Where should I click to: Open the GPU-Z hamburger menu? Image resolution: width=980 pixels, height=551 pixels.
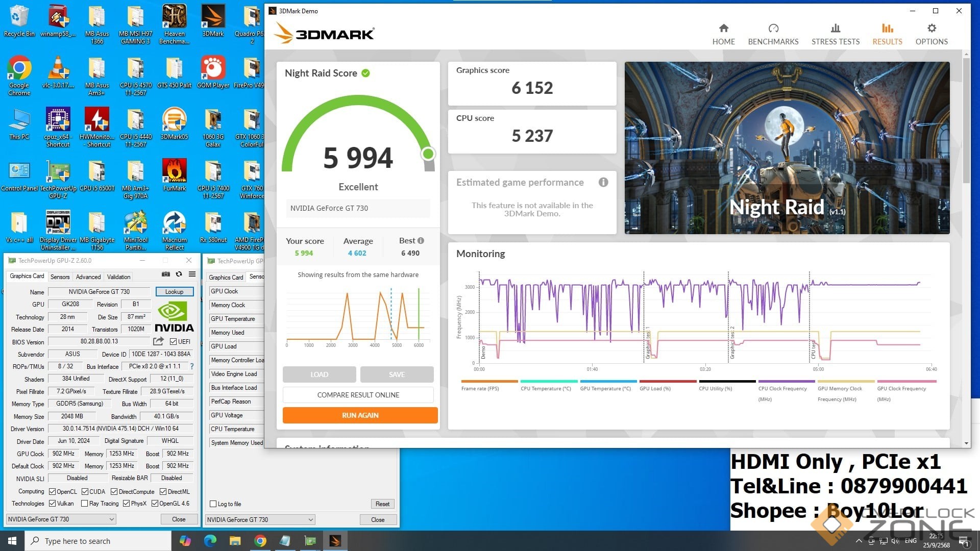point(192,274)
